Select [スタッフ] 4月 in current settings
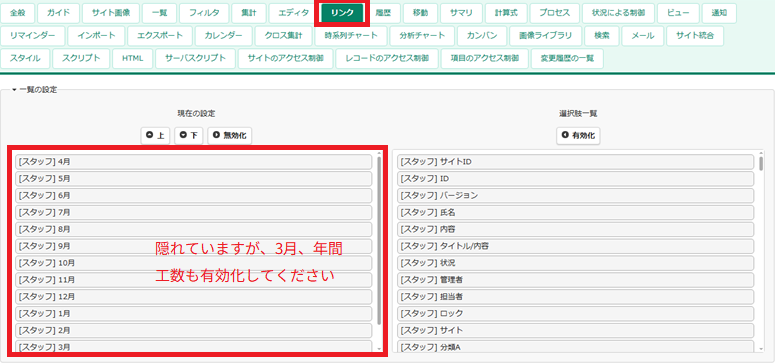Screen dimensions: 775x363 (193, 162)
